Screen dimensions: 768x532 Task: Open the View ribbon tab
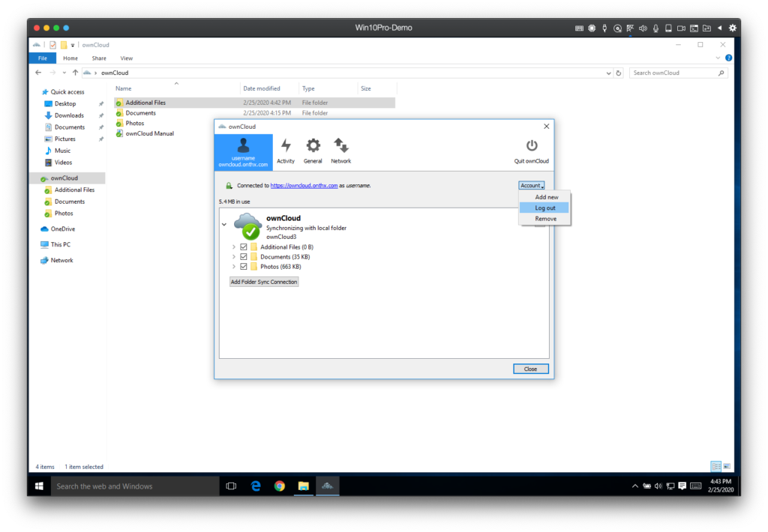click(126, 58)
